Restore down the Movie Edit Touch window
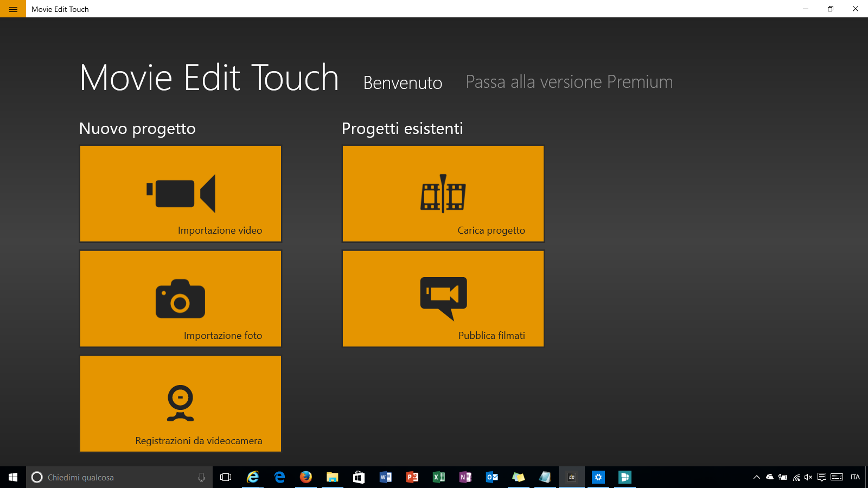The image size is (868, 488). pos(831,9)
